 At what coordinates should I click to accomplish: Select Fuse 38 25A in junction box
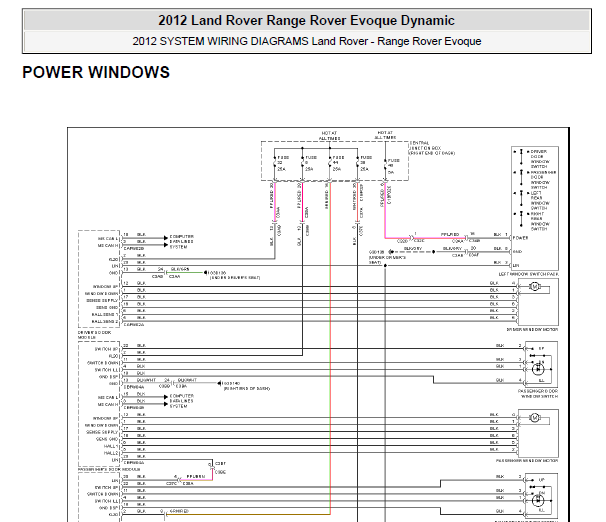363,163
